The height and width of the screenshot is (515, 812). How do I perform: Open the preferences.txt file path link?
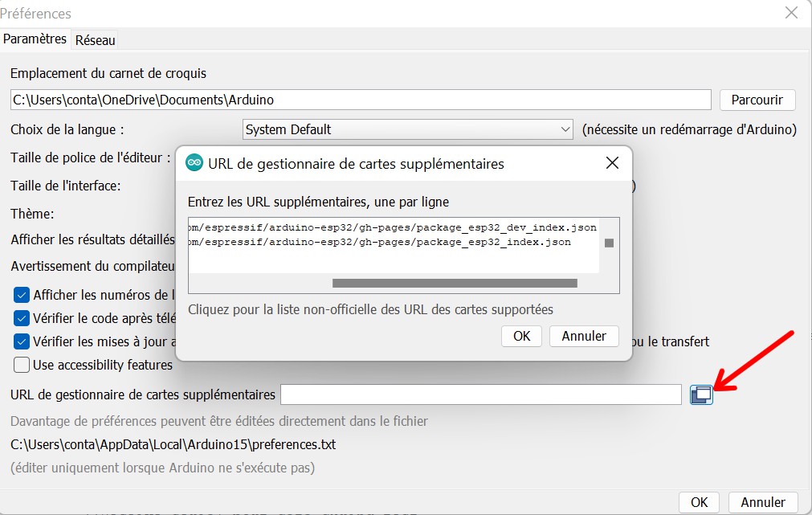point(173,444)
